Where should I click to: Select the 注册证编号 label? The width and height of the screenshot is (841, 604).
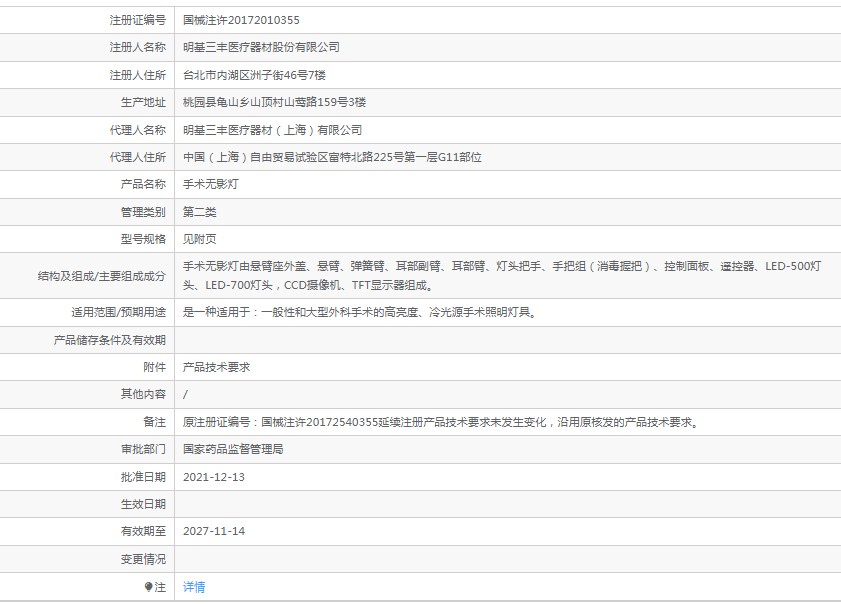point(138,20)
